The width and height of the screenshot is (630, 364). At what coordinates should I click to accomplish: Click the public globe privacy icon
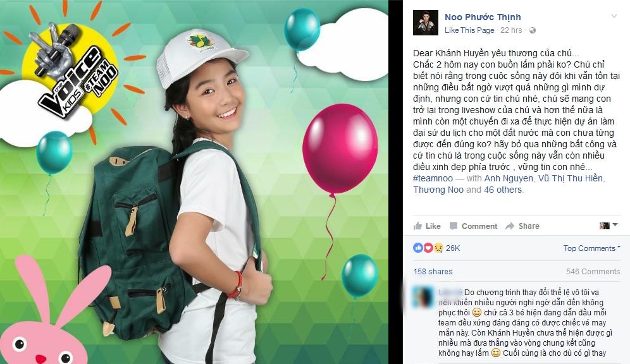(x=533, y=30)
